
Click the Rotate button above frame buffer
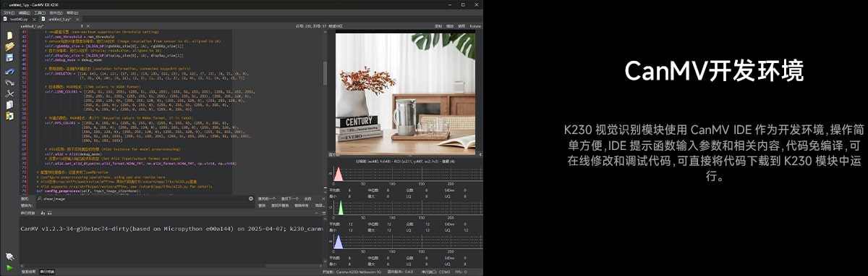click(x=475, y=26)
